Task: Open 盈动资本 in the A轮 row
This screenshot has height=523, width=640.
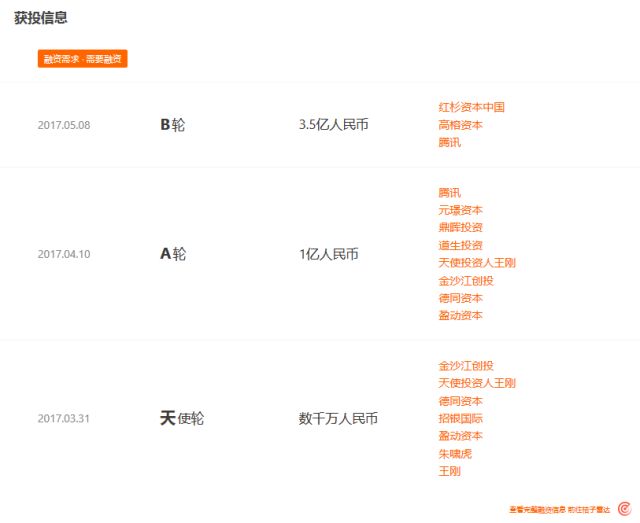Action: [460, 315]
